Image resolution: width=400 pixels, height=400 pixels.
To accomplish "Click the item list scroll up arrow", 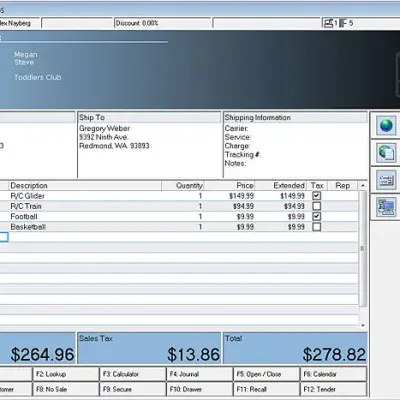I will pyautogui.click(x=363, y=185).
